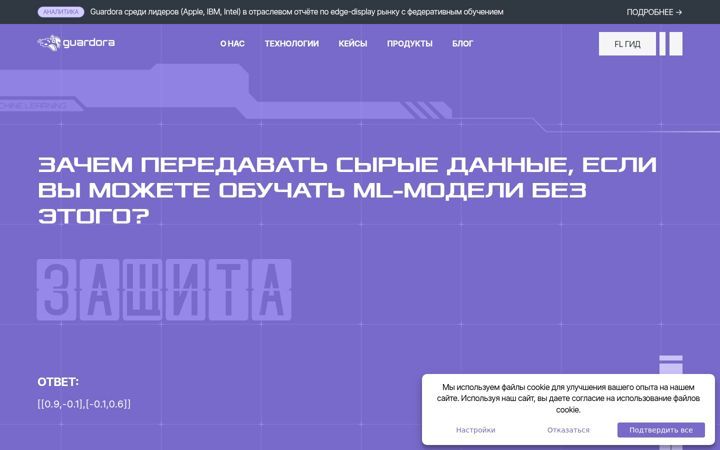Visit the БЛОГ navigation link

[462, 44]
